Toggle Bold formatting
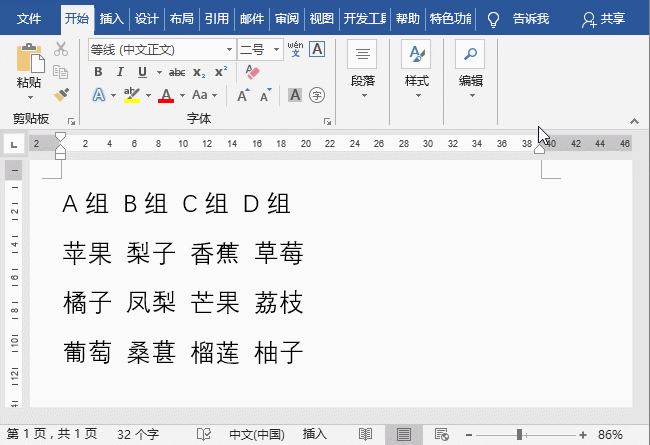 (x=98, y=72)
